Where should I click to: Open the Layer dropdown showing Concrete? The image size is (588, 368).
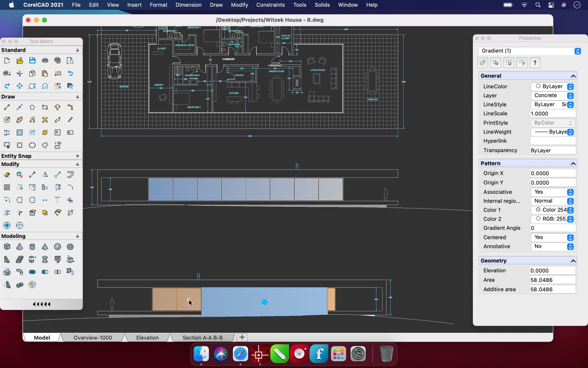pos(553,95)
